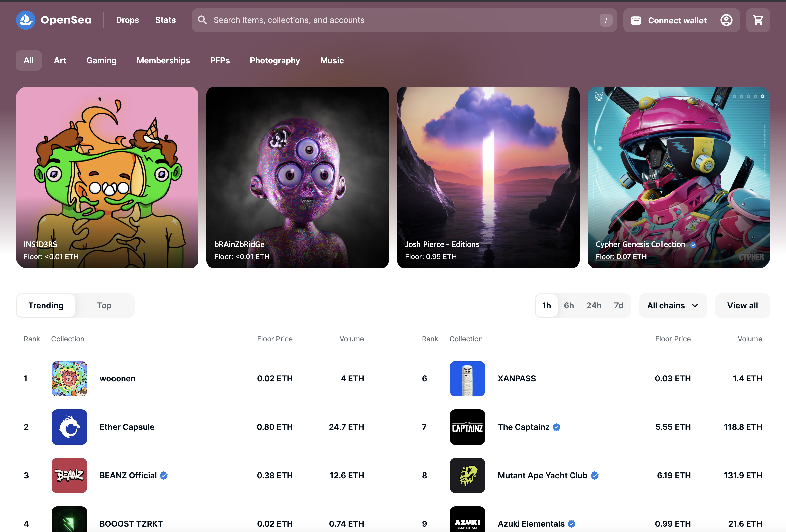Click the View all button
The width and height of the screenshot is (786, 532).
pyautogui.click(x=742, y=306)
